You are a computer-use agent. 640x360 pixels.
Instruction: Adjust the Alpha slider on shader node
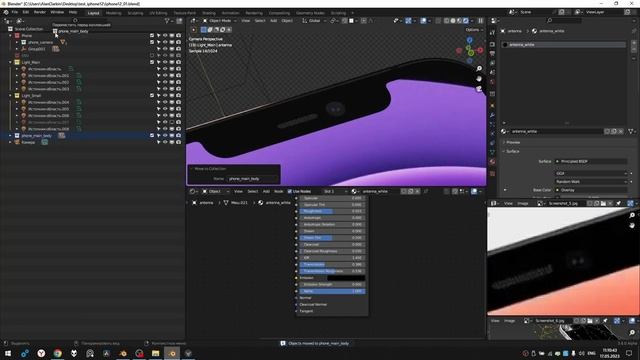coord(332,291)
